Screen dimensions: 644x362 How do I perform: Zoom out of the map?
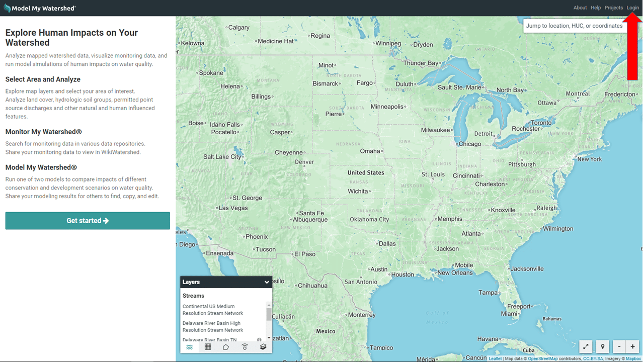(619, 346)
